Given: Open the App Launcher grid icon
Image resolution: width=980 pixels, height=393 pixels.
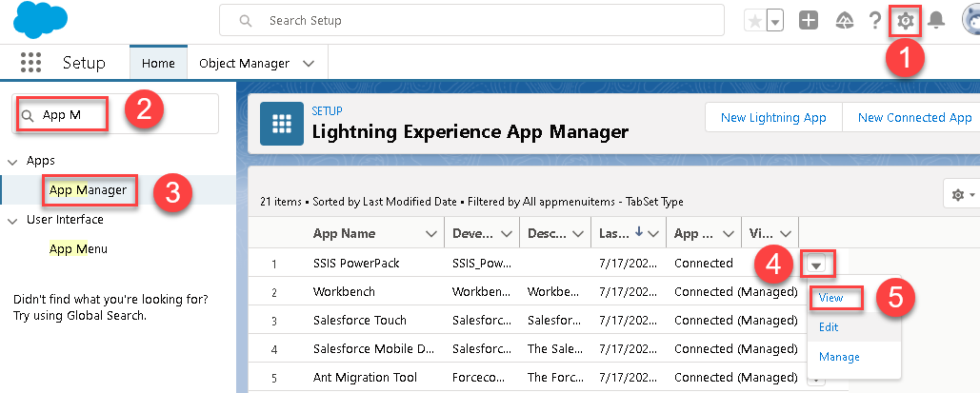Looking at the screenshot, I should (32, 63).
